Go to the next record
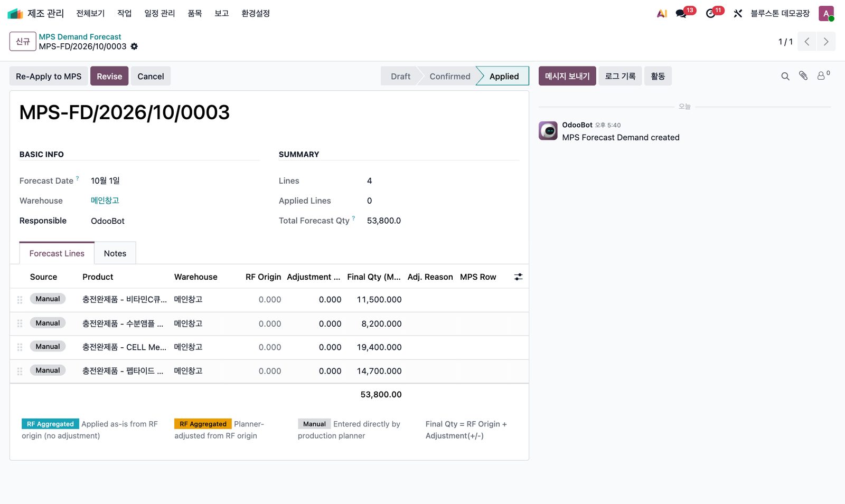845x504 pixels. [826, 42]
